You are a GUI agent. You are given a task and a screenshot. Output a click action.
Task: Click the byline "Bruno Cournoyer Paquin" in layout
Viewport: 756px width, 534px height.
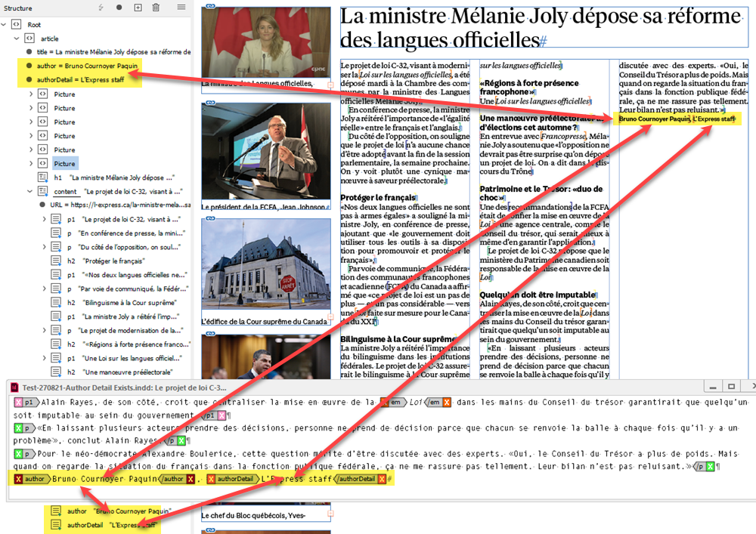(654, 119)
